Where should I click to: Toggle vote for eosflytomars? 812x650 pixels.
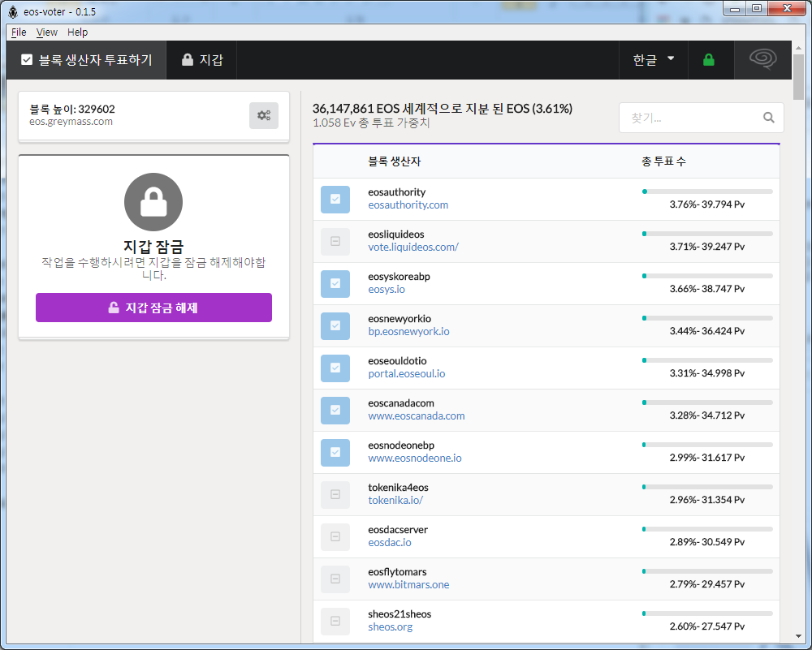click(335, 579)
